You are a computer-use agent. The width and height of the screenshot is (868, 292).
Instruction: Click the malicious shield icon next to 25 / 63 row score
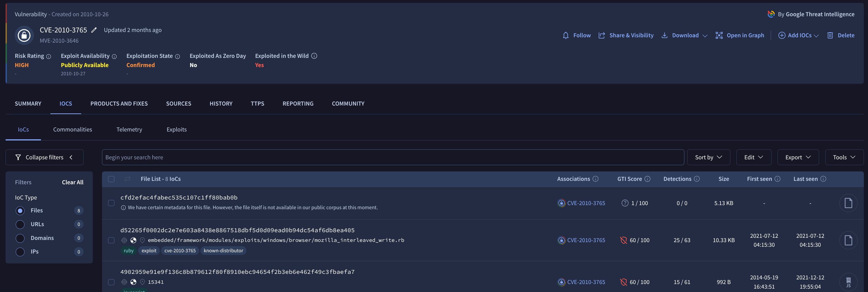click(x=623, y=240)
